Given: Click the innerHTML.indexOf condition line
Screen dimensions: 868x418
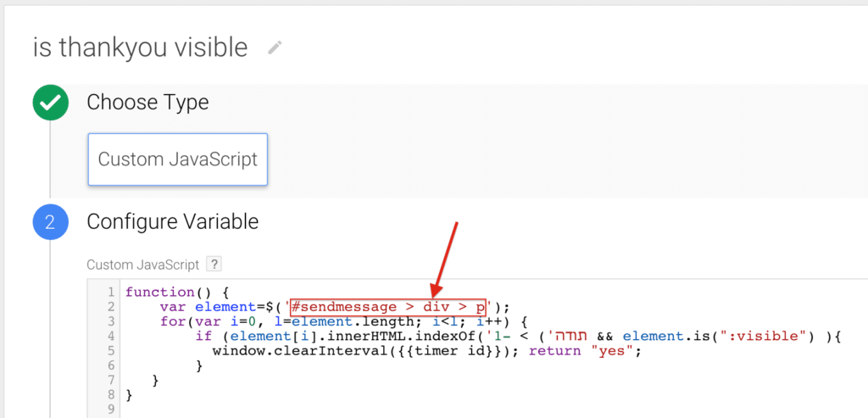Looking at the screenshot, I should [x=518, y=336].
